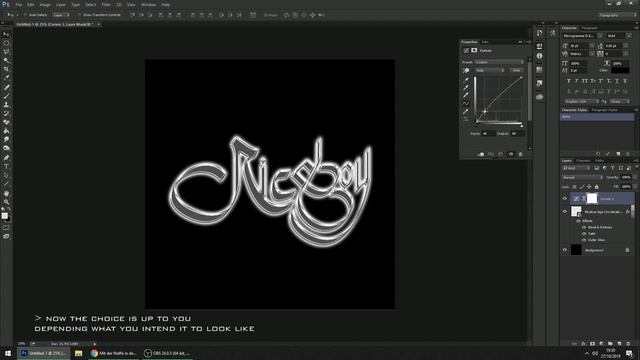The image size is (640, 360).
Task: Apply All Caps in Character panel
Action: click(585, 81)
